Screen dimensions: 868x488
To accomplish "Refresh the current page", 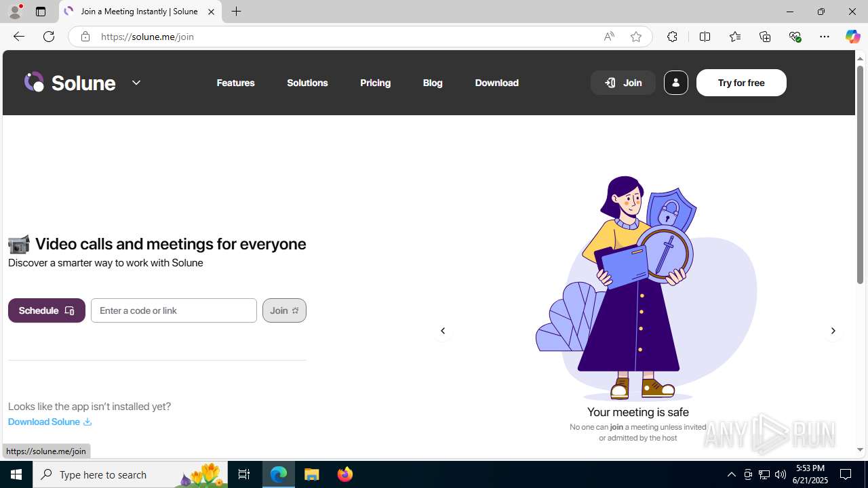I will 49,37.
